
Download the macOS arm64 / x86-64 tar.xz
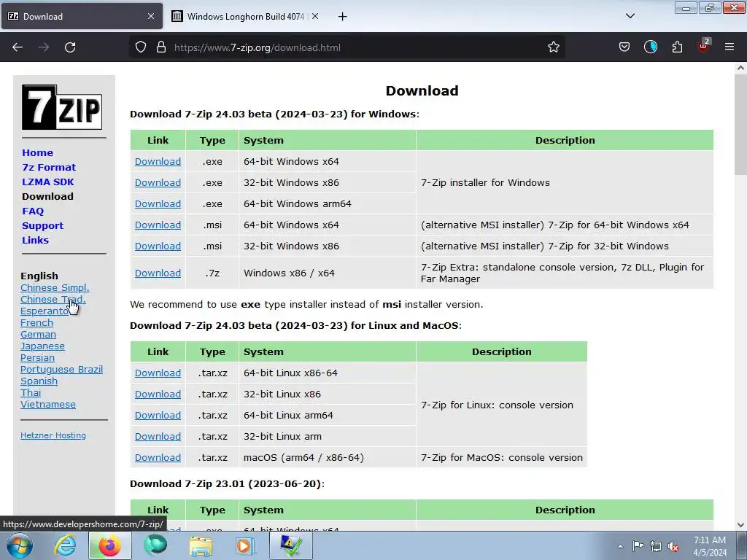(158, 458)
